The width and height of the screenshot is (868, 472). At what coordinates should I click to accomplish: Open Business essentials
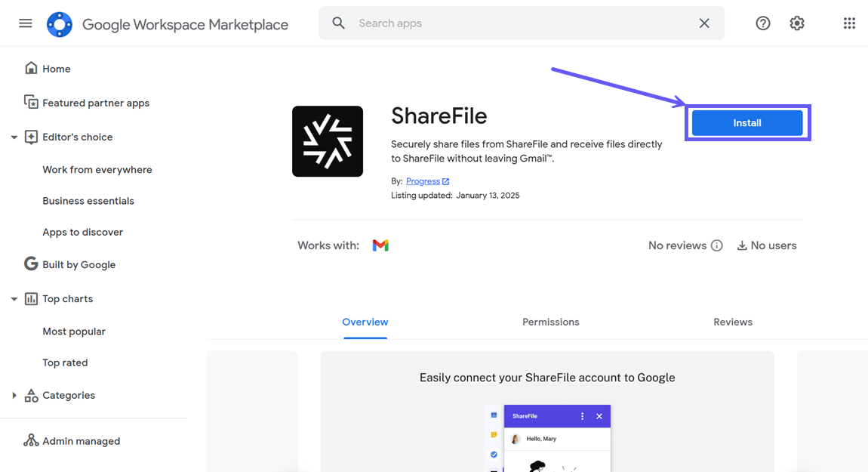(x=88, y=201)
